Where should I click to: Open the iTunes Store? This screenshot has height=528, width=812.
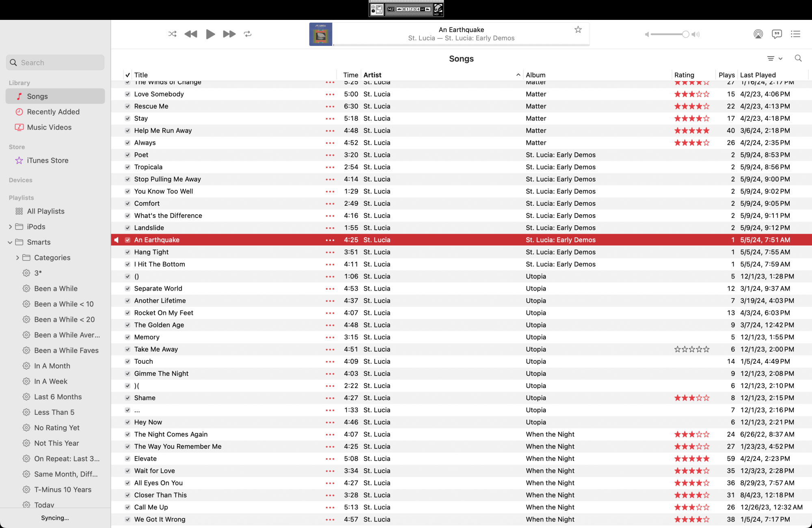(x=55, y=160)
